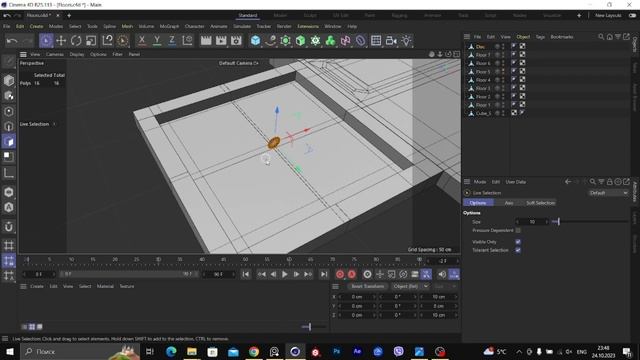Click the X position coordinate field
This screenshot has height=360, width=640.
click(357, 297)
